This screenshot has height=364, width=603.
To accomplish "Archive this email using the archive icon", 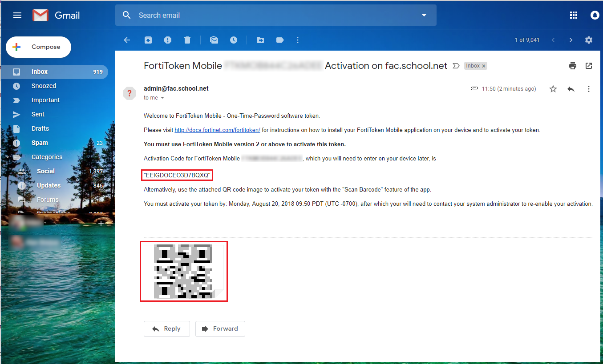I will coord(148,40).
